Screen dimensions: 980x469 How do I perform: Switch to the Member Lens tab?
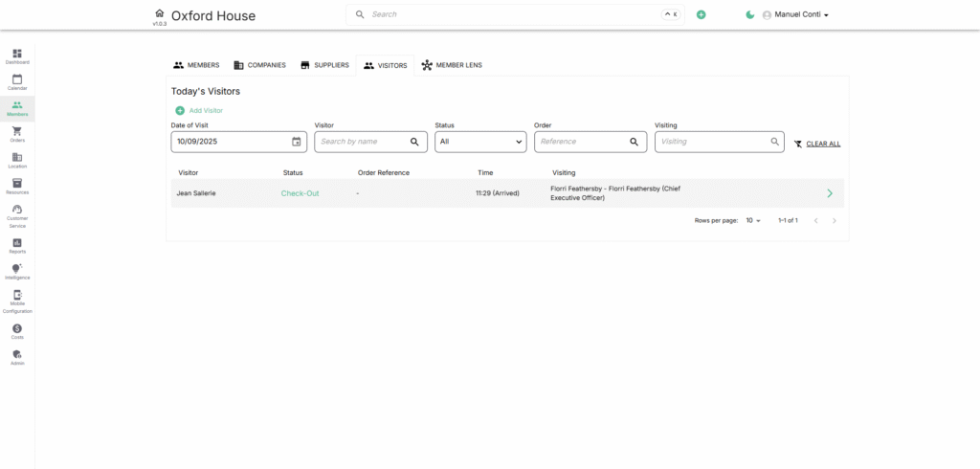[452, 65]
